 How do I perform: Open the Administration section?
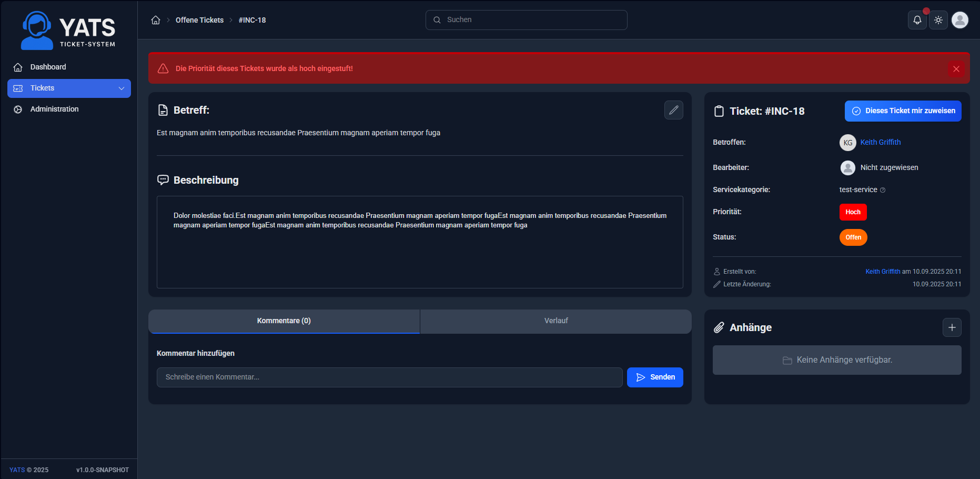pos(54,109)
